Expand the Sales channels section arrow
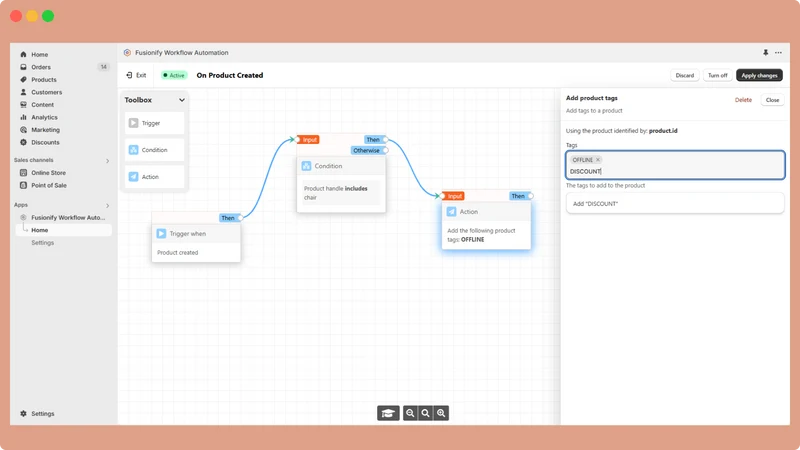This screenshot has width=800, height=450. [108, 161]
